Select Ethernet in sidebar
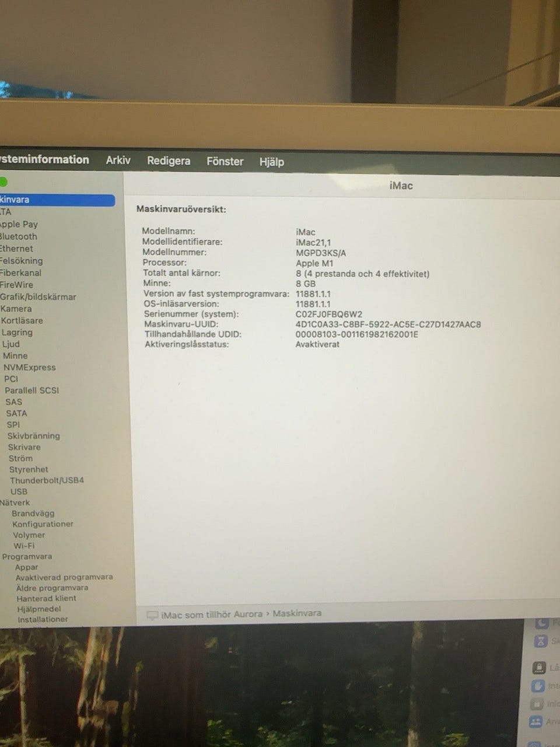 coord(16,249)
